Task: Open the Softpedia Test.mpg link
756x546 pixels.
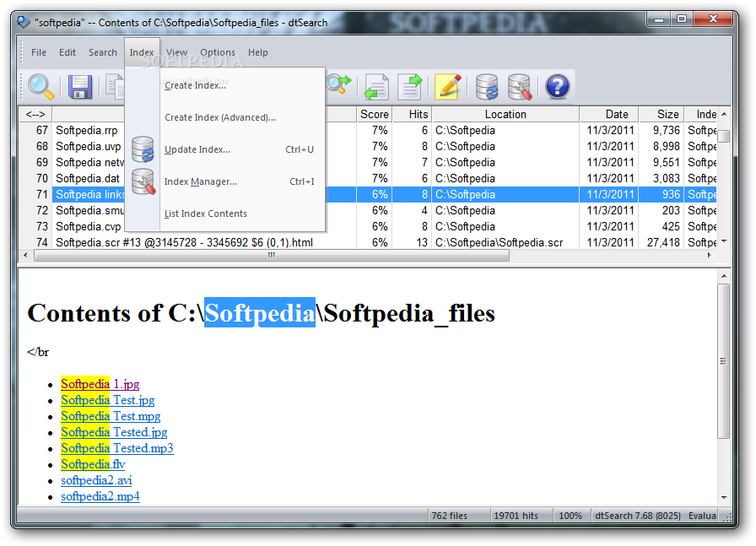Action: tap(111, 416)
